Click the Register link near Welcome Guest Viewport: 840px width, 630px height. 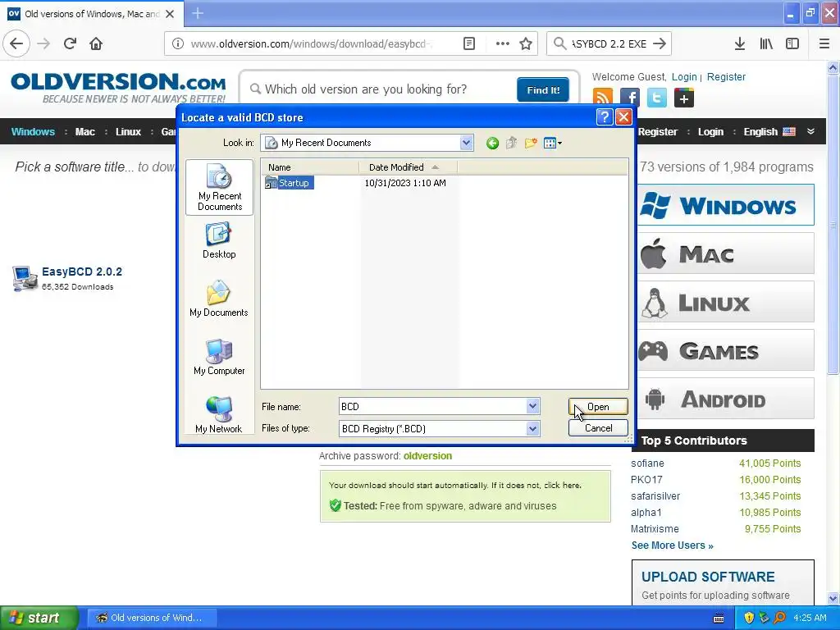click(x=726, y=76)
